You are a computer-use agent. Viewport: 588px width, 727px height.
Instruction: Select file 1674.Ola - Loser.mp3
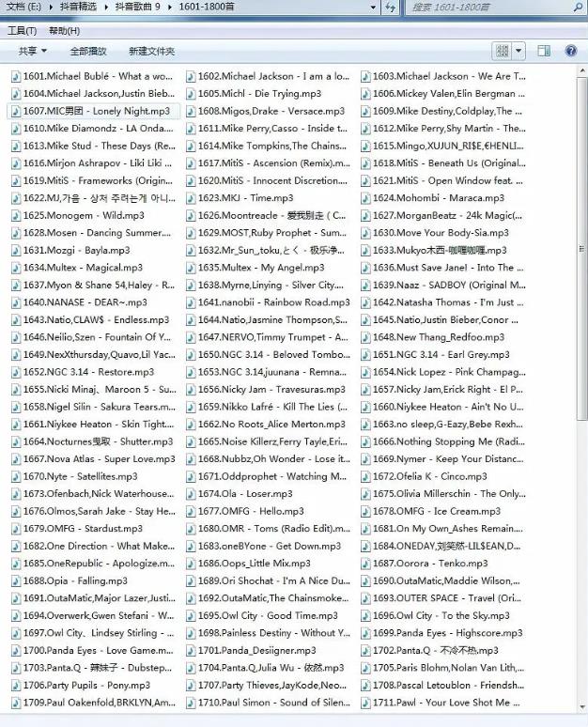[x=240, y=494]
